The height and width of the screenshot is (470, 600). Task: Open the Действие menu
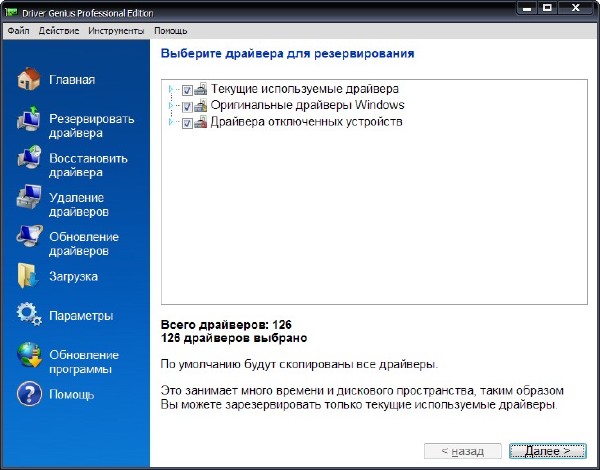pos(59,31)
